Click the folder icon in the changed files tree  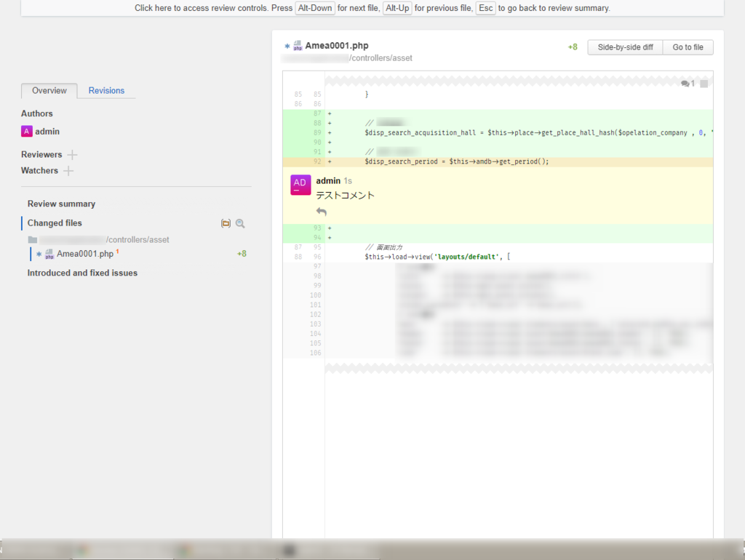pyautogui.click(x=32, y=240)
